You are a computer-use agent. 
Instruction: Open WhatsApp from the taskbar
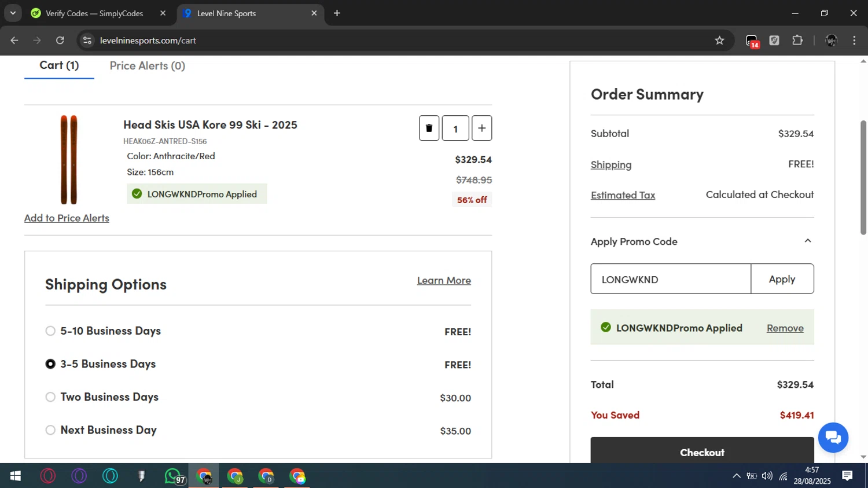coord(172,476)
